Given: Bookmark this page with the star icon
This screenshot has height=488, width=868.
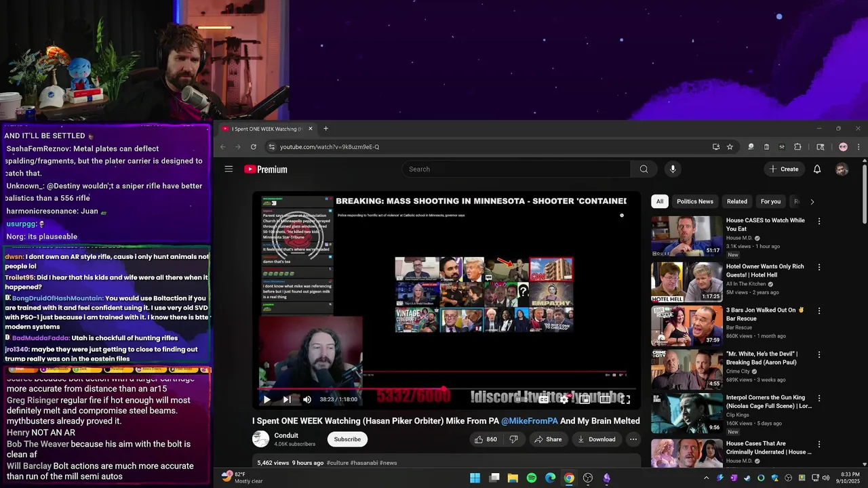Looking at the screenshot, I should (x=730, y=146).
